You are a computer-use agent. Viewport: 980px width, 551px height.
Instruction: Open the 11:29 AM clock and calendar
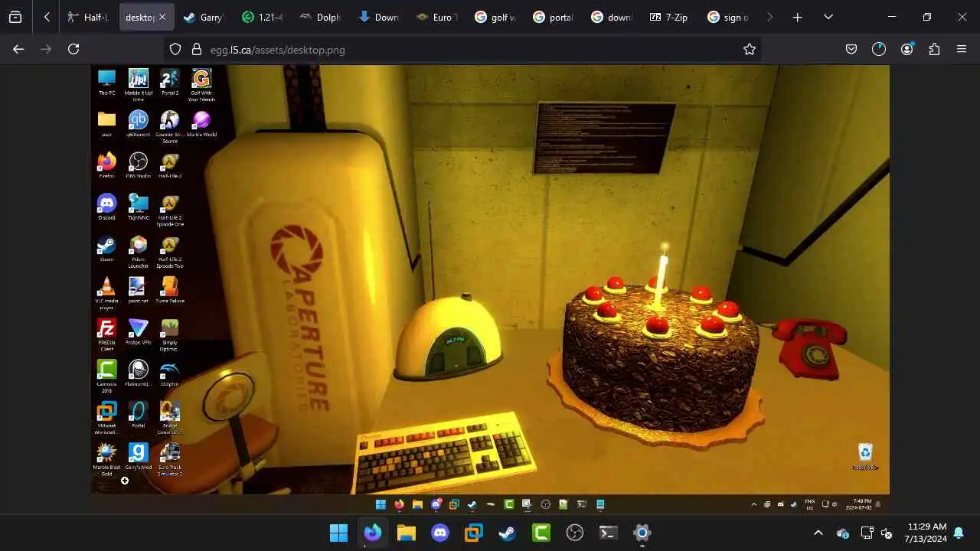pos(926,533)
